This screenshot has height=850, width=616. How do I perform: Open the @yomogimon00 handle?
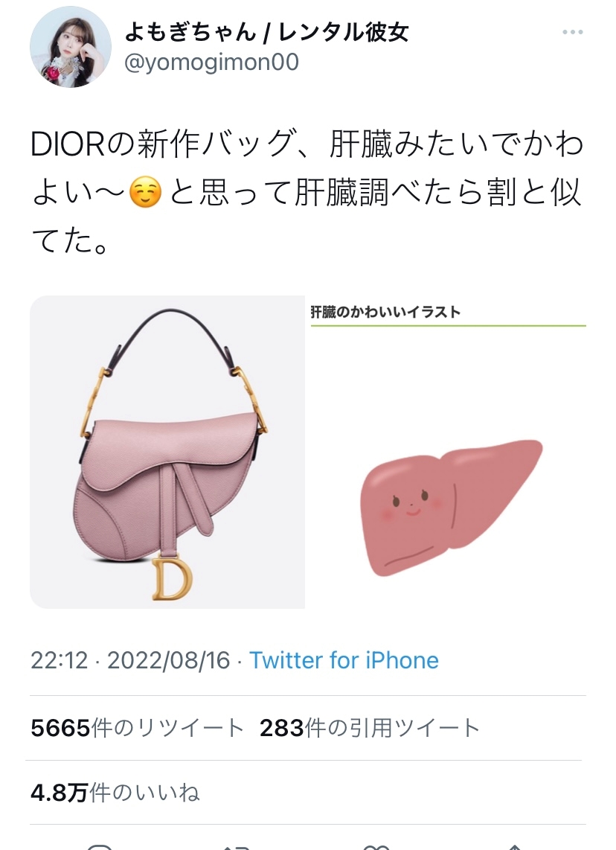pyautogui.click(x=211, y=63)
